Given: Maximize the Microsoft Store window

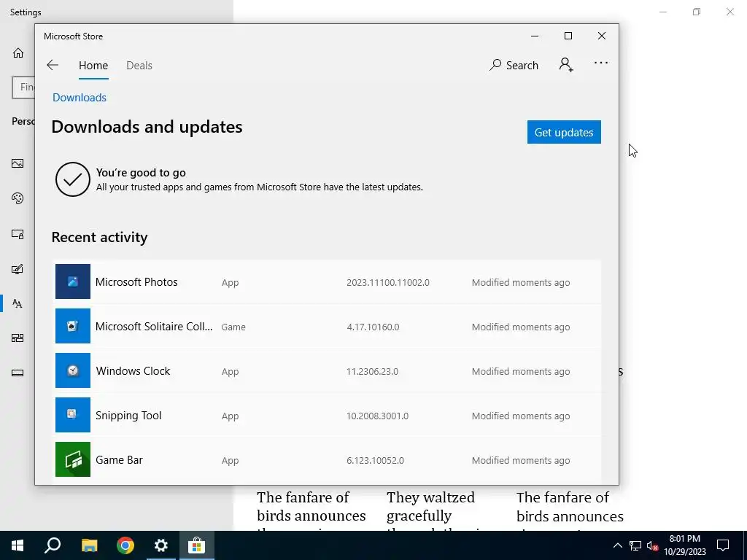Looking at the screenshot, I should 568,36.
